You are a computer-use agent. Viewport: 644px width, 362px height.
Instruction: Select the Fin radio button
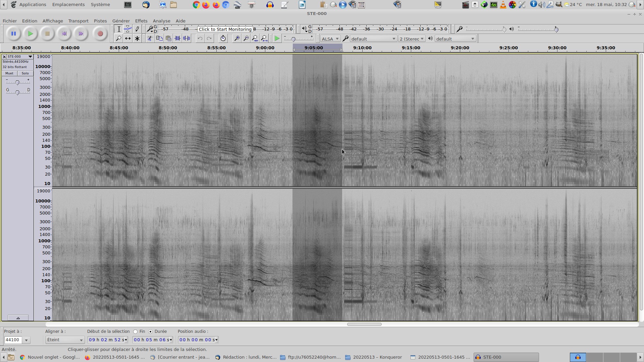pos(136,331)
